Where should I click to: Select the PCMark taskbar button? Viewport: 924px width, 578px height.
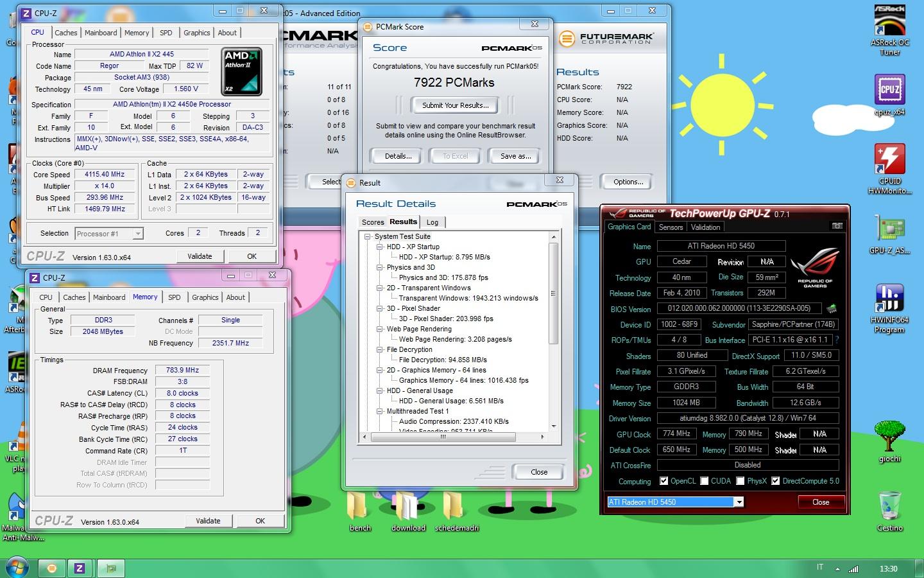(52, 568)
